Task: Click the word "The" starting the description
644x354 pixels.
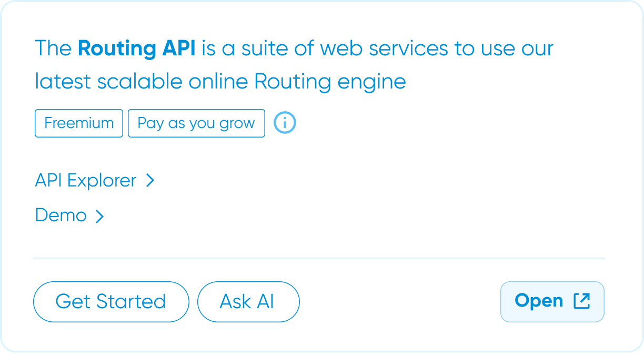Action: 53,48
